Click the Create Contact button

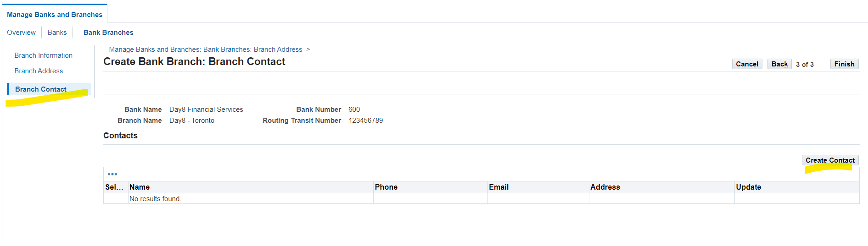coord(830,160)
